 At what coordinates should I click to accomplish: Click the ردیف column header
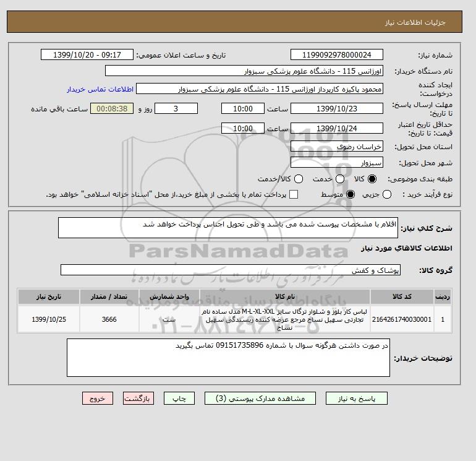[x=442, y=296]
